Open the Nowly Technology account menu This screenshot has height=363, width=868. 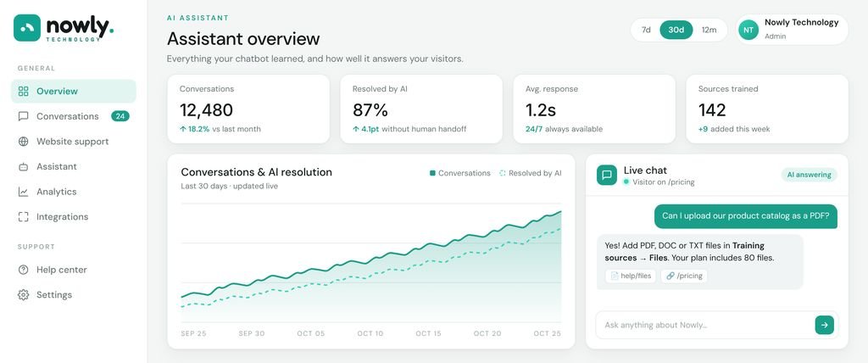click(792, 30)
